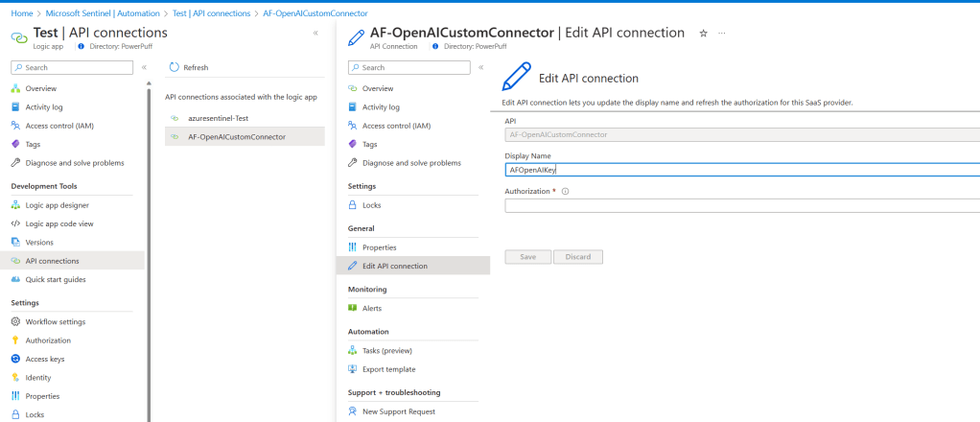Open Export template under Automation
This screenshot has height=422, width=980.
click(x=388, y=368)
